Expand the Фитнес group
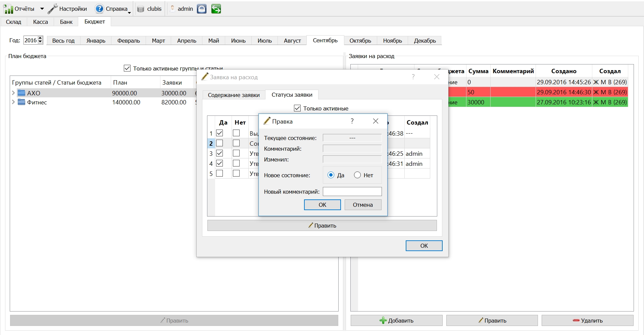Image resolution: width=644 pixels, height=335 pixels. (x=13, y=102)
